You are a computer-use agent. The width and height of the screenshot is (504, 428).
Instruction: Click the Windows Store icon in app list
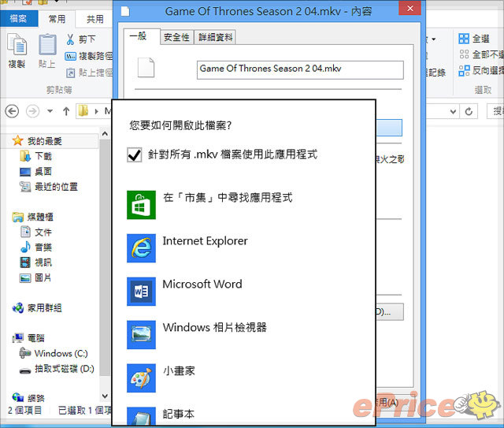click(x=141, y=205)
